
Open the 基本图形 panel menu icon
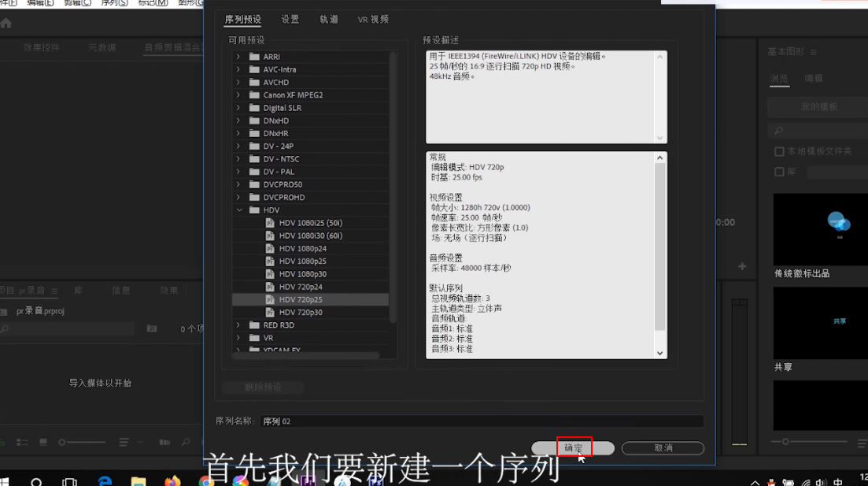click(812, 52)
